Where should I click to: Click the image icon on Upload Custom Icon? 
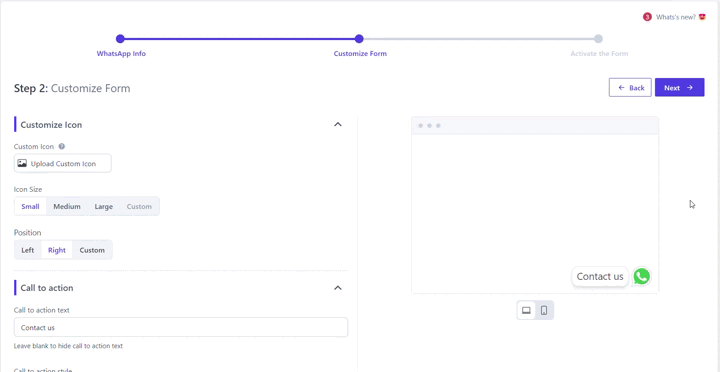pyautogui.click(x=22, y=163)
